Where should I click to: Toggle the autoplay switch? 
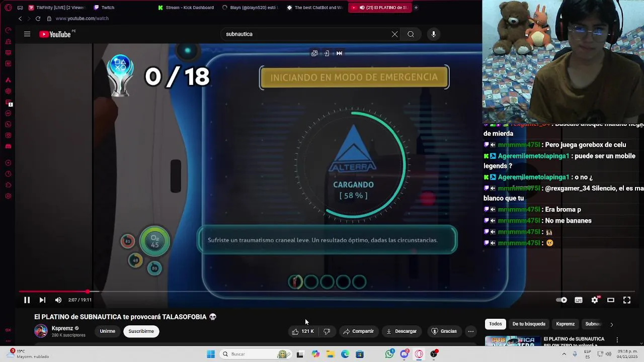561,300
